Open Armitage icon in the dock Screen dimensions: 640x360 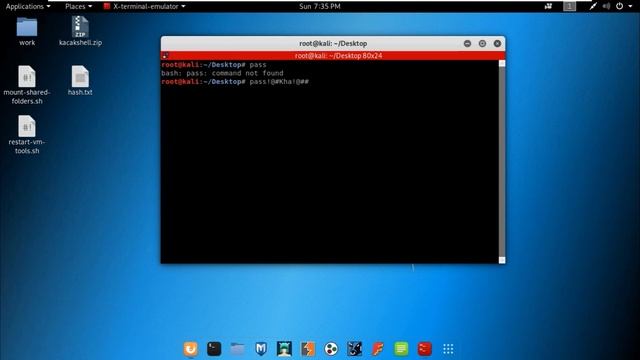coord(284,349)
